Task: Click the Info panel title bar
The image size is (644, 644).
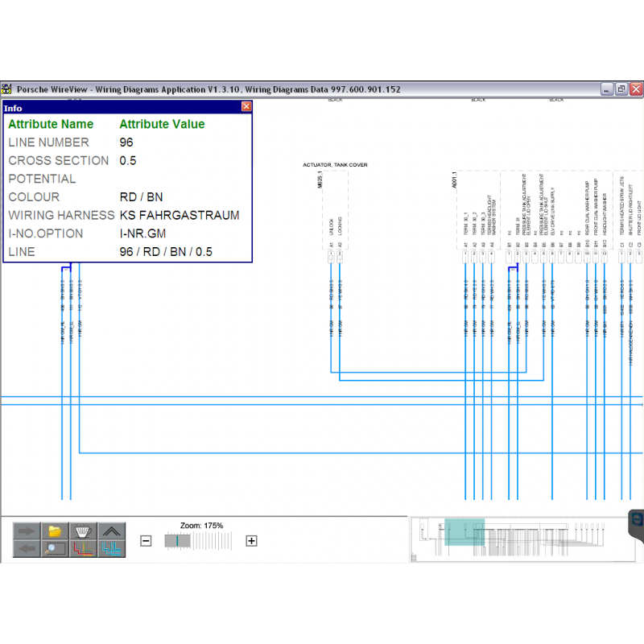Action: pos(121,107)
